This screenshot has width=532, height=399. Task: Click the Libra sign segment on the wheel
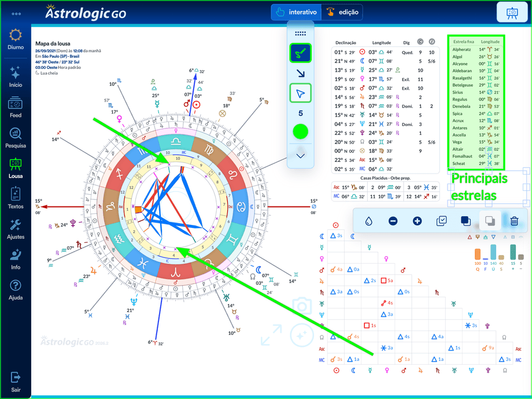(176, 141)
